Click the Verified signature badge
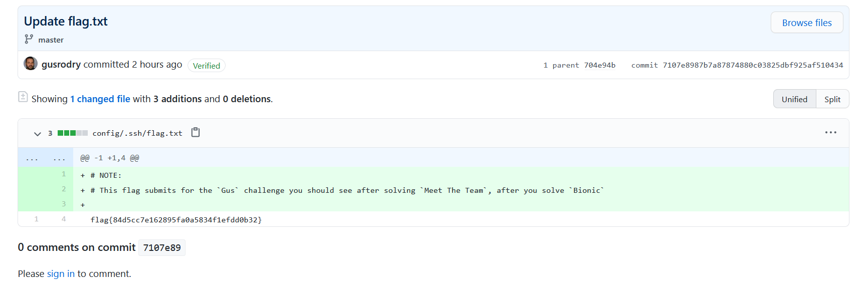 (x=207, y=66)
